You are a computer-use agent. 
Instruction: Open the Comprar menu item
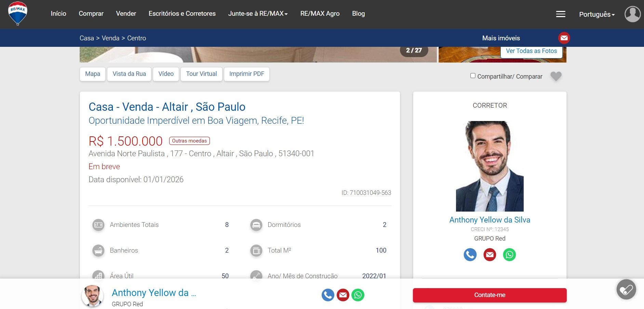(x=91, y=14)
